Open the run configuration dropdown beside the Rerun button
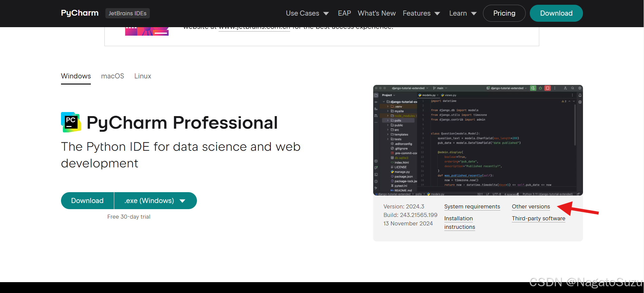 pyautogui.click(x=507, y=88)
